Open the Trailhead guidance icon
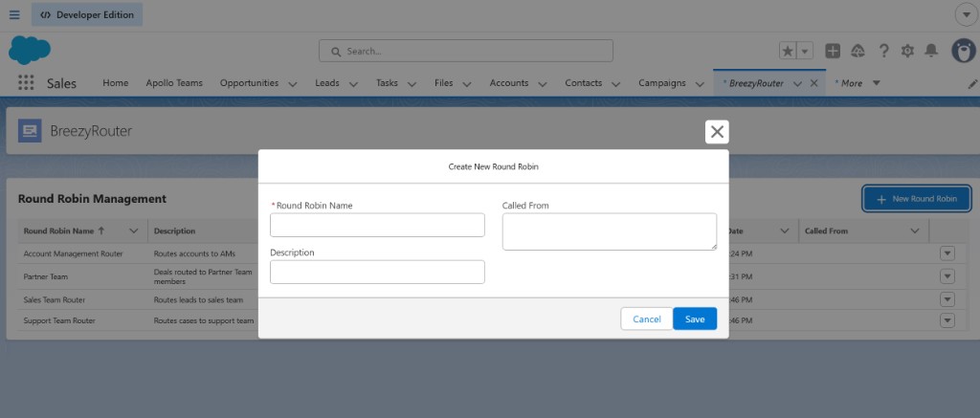The height and width of the screenshot is (418, 980). tap(858, 52)
